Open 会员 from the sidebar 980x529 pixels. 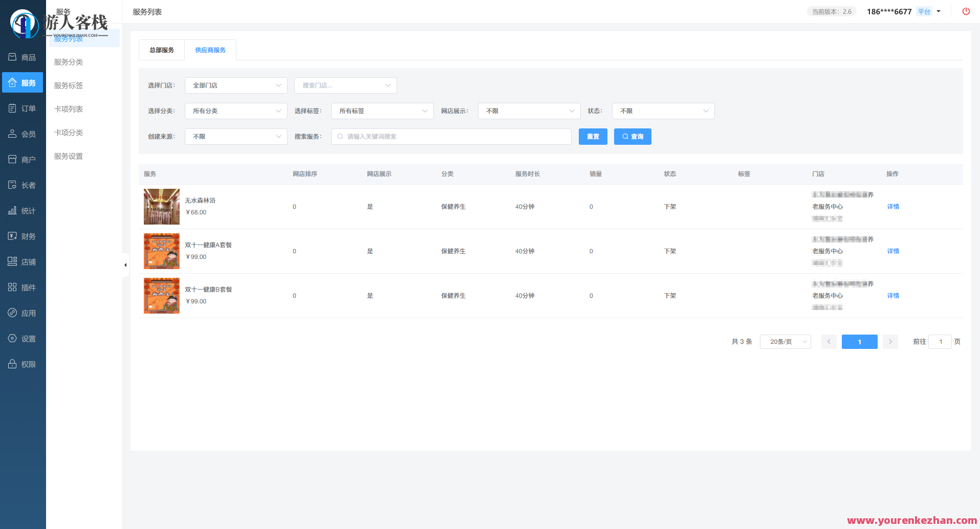point(23,134)
